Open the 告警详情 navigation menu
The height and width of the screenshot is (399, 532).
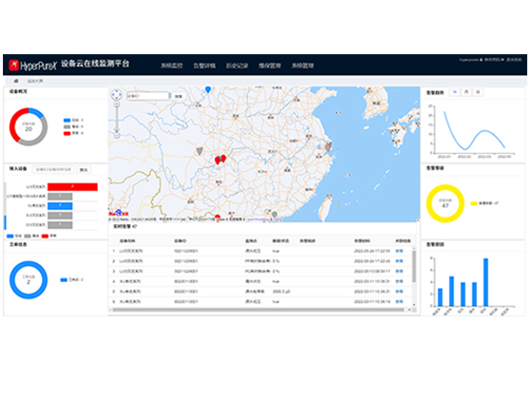click(204, 66)
